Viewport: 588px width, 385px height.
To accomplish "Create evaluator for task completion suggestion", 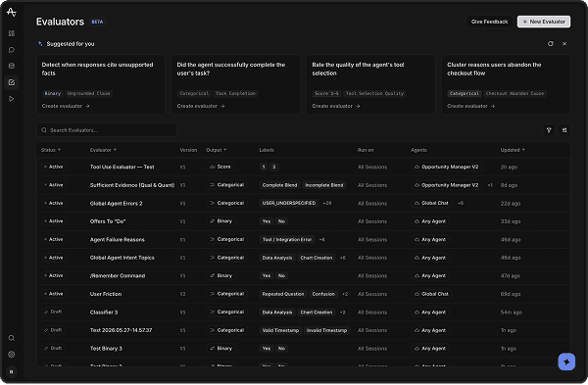I will [201, 106].
